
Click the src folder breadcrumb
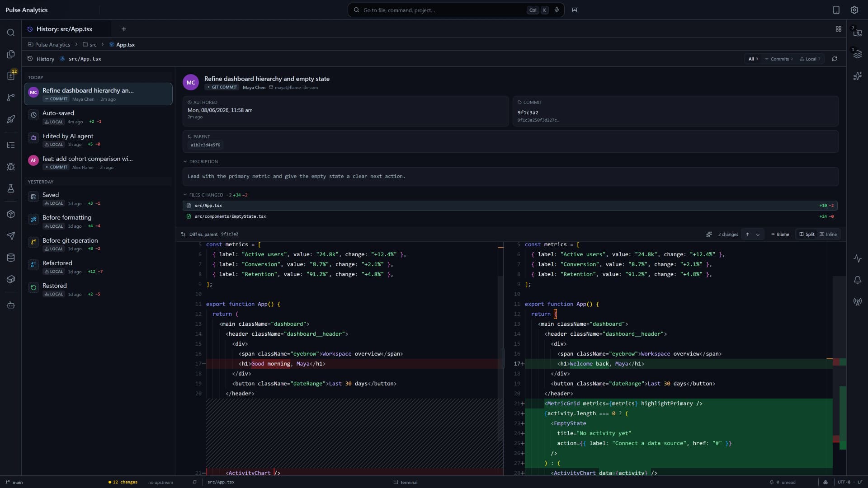click(x=90, y=44)
